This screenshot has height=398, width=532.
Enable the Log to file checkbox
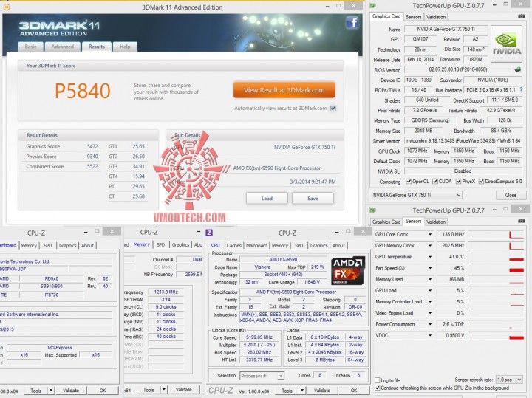378,380
